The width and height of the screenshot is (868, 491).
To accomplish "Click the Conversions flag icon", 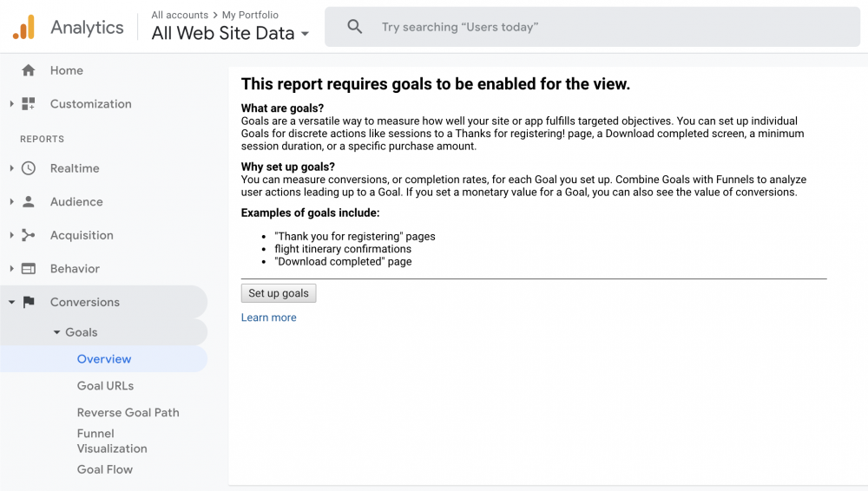I will click(x=29, y=303).
